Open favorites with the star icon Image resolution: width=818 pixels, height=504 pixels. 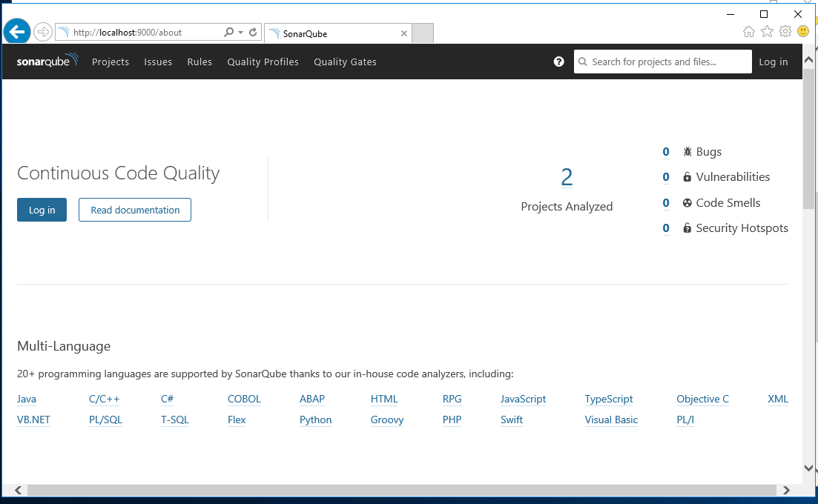pos(767,31)
